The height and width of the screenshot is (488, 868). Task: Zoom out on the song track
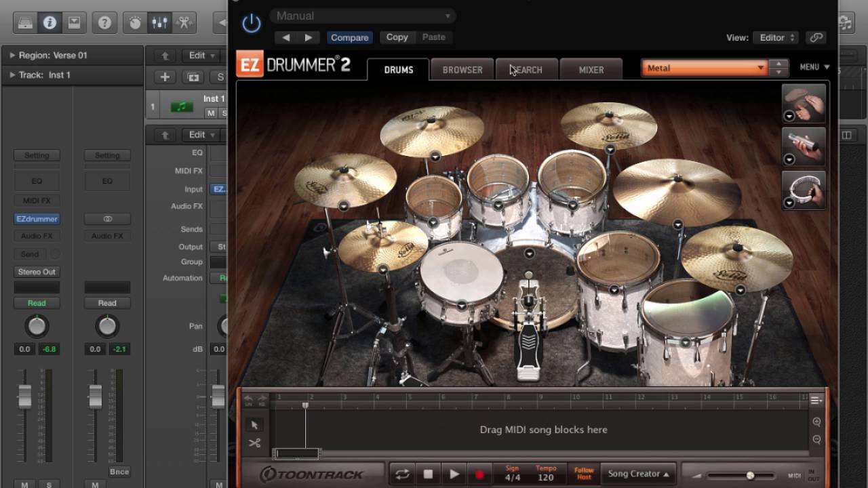coord(816,439)
